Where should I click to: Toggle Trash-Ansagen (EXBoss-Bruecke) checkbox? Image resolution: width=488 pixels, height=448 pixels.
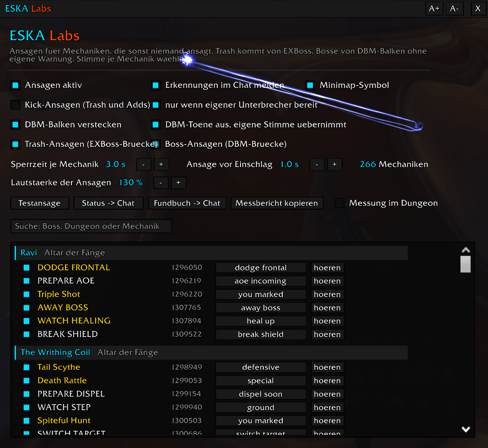pyautogui.click(x=15, y=144)
